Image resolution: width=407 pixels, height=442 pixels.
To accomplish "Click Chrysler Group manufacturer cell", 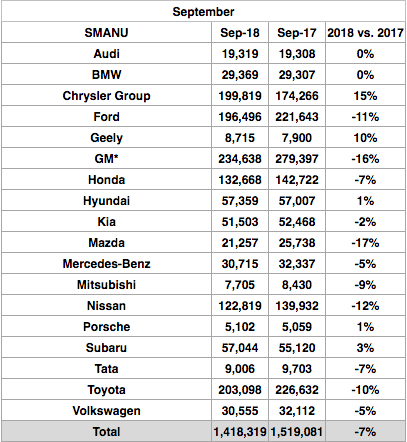I will tap(106, 96).
